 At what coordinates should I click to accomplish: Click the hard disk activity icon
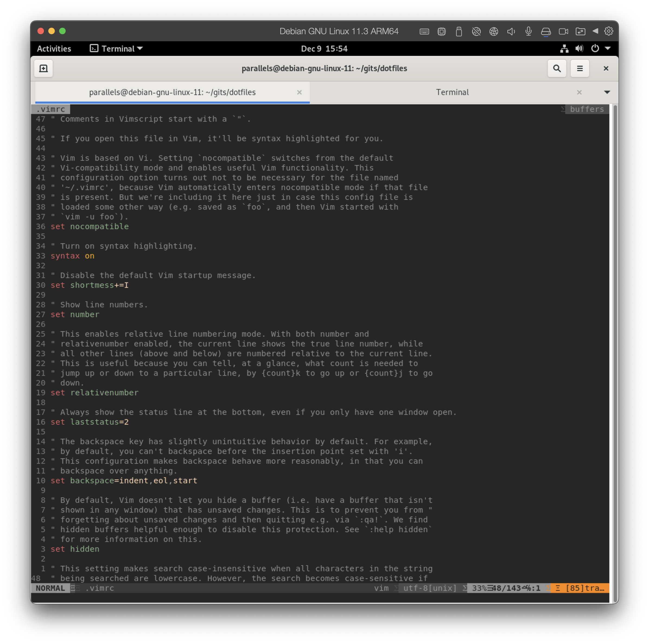tap(546, 31)
